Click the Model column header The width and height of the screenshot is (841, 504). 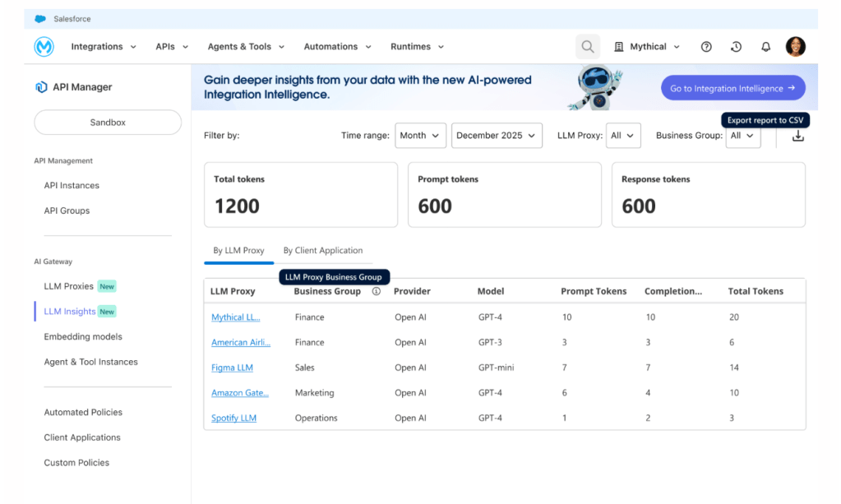(x=491, y=291)
